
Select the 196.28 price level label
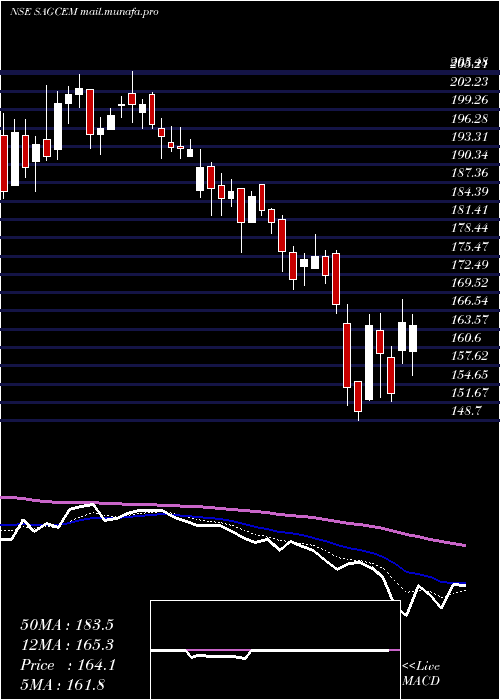469,119
